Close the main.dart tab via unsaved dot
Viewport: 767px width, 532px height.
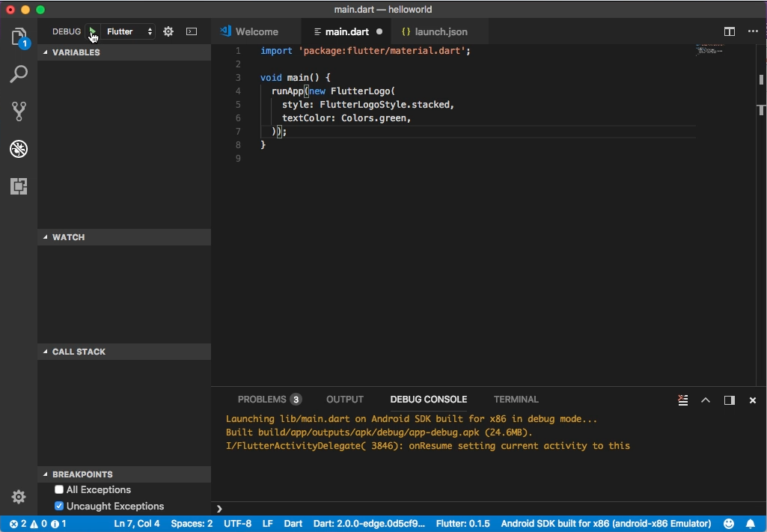click(379, 31)
